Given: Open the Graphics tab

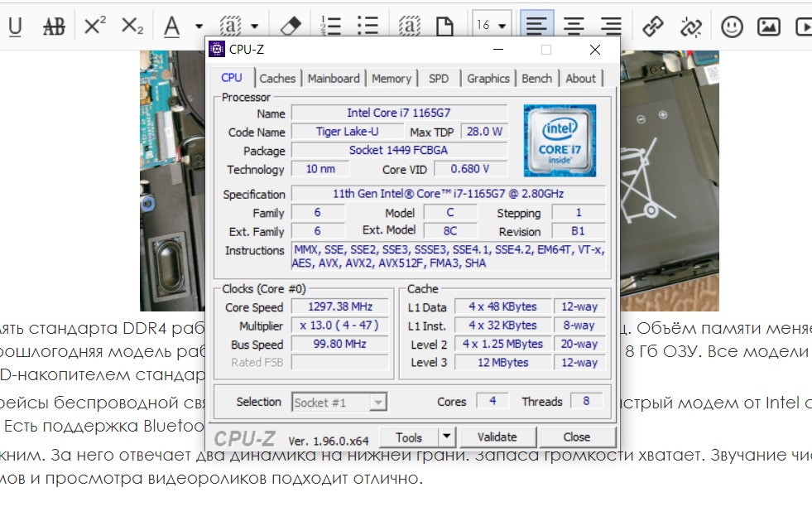Looking at the screenshot, I should coord(488,78).
